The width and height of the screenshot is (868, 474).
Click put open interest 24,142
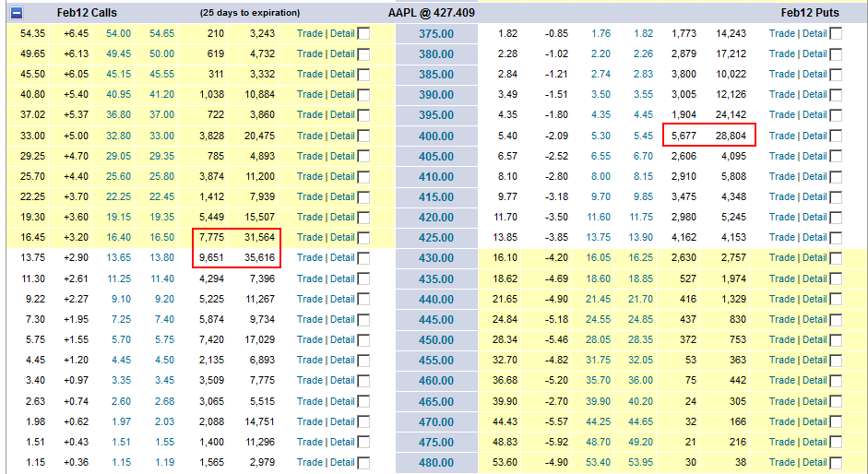[731, 114]
